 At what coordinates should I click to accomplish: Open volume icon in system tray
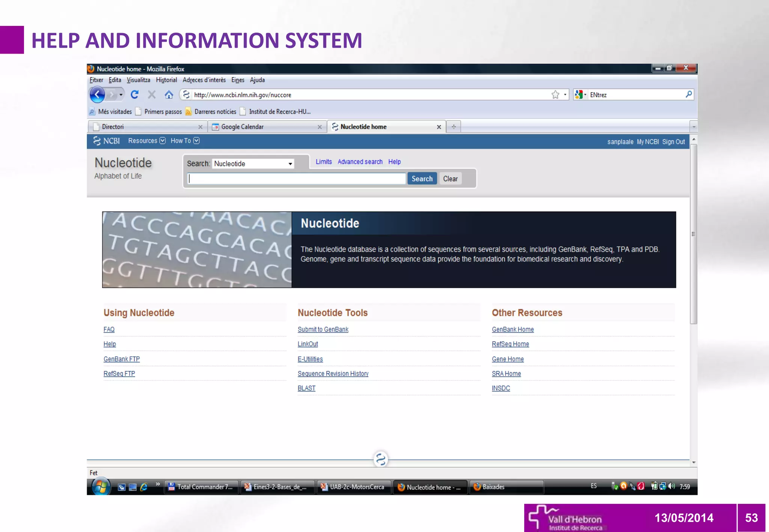(x=672, y=486)
